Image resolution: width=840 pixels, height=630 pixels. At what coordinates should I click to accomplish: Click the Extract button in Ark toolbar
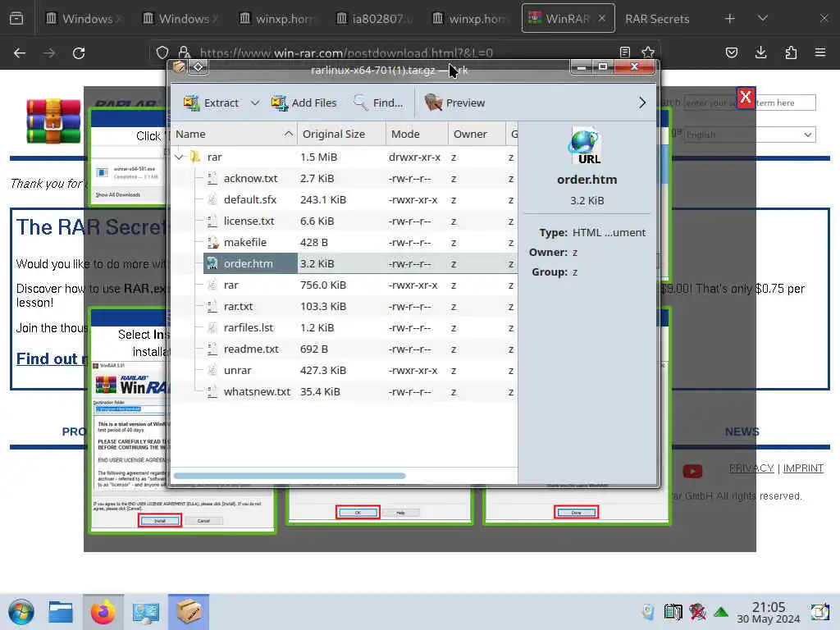pos(211,103)
